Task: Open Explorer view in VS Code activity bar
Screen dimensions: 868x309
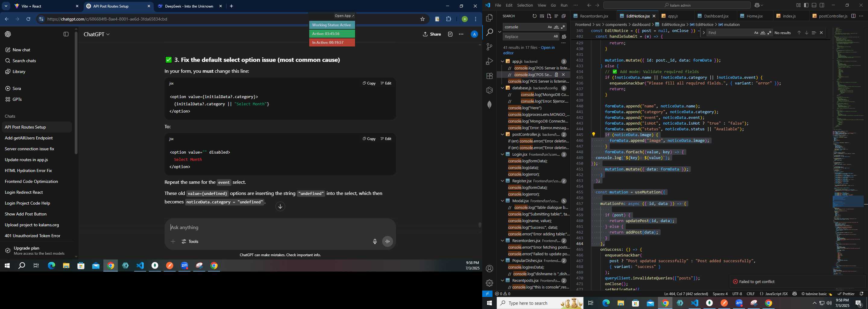Action: [x=489, y=18]
